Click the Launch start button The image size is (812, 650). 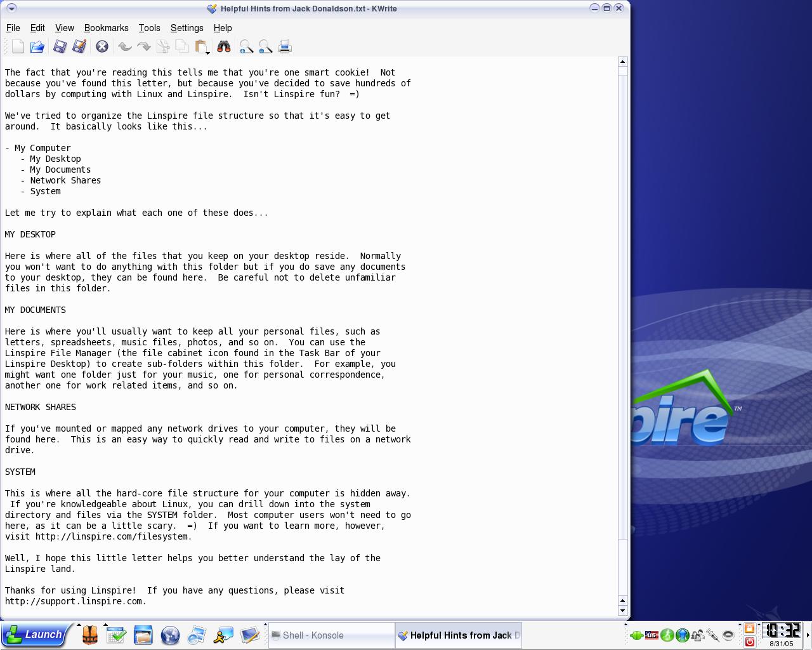pyautogui.click(x=34, y=635)
